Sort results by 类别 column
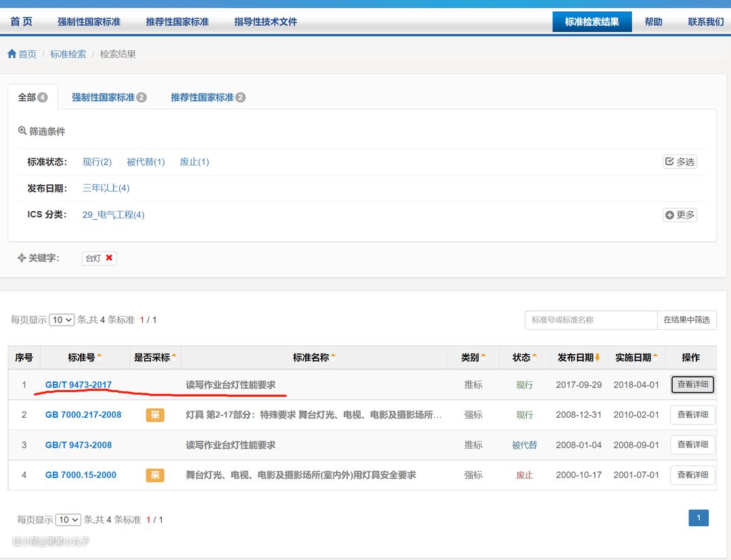The width and height of the screenshot is (731, 560). tap(483, 357)
